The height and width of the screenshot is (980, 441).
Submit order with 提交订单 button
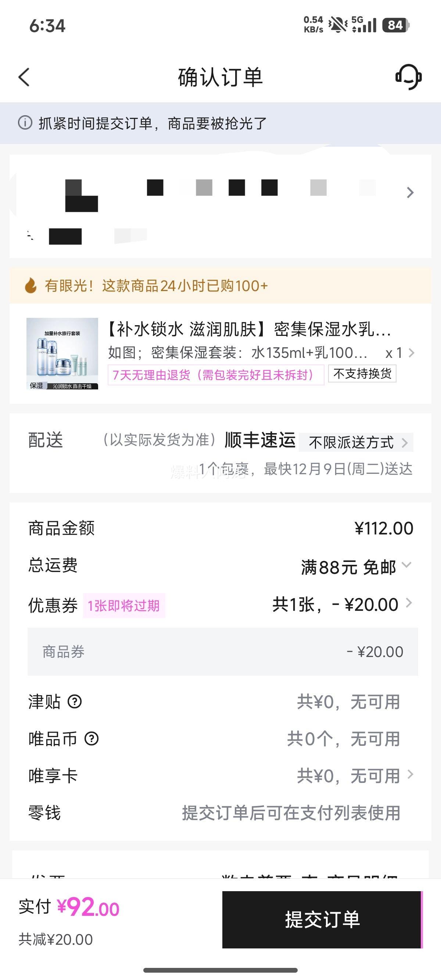coord(322,919)
